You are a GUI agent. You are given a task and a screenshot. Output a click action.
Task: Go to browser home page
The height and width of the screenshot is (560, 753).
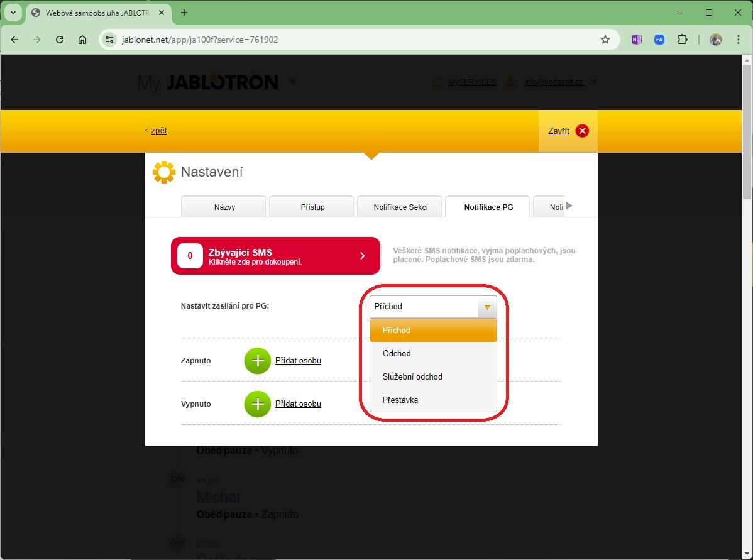[82, 40]
